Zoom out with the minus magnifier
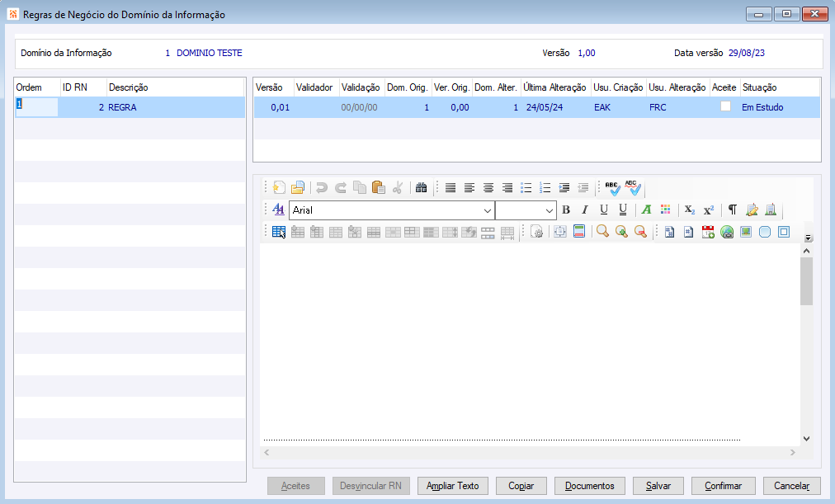Screen dimensions: 835x504 (640, 232)
